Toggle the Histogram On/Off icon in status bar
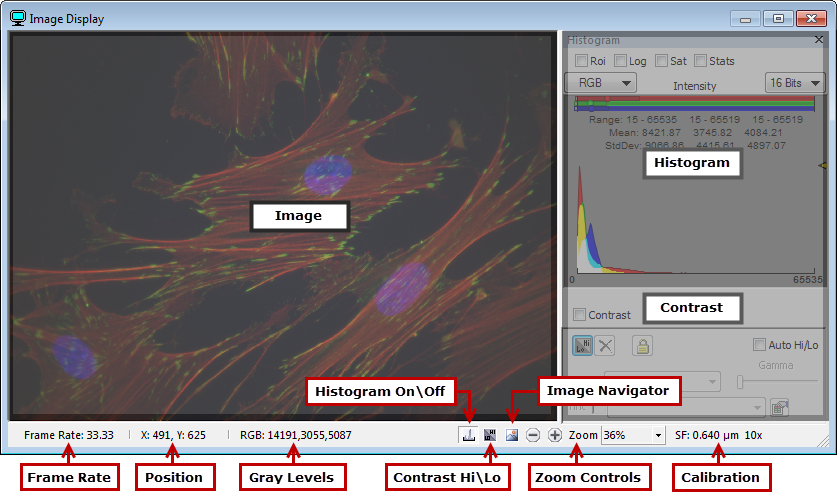 point(468,435)
